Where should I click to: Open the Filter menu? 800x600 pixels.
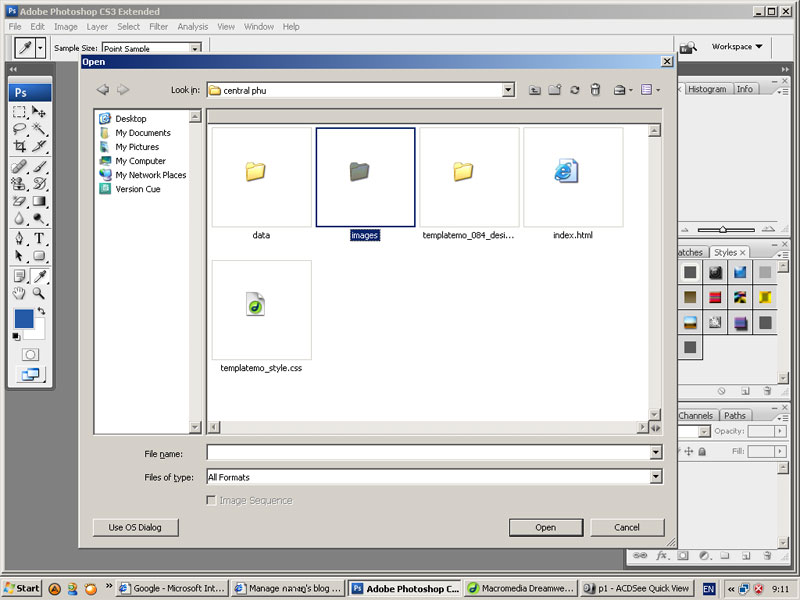(x=159, y=27)
